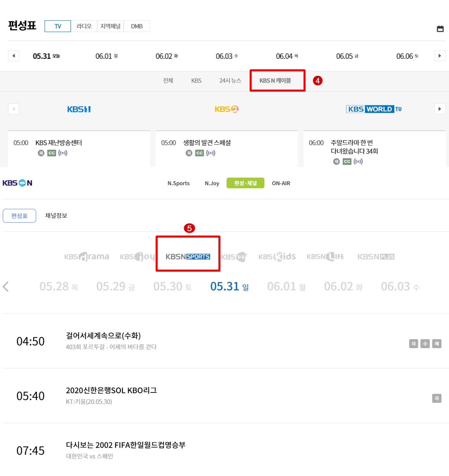Select 06.03 수 in KBS N schedule

[400, 287]
